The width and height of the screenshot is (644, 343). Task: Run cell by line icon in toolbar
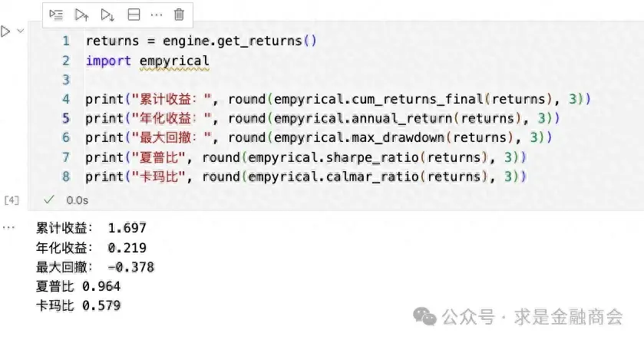point(56,15)
